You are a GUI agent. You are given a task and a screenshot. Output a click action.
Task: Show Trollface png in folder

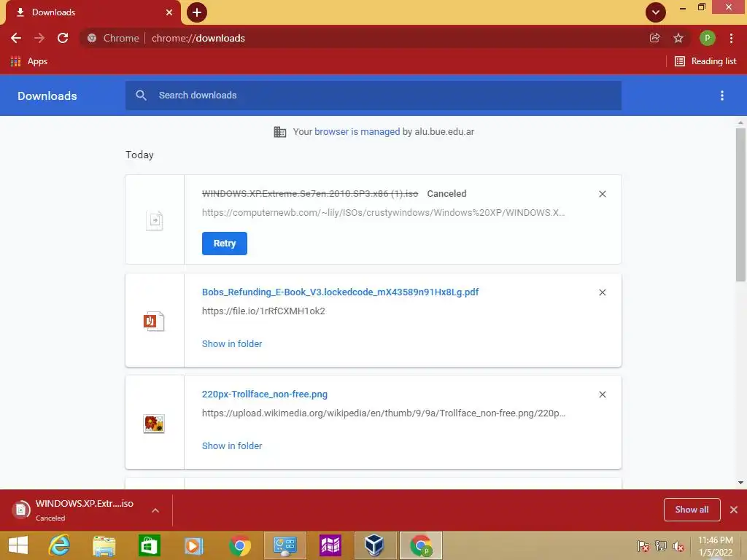coord(232,446)
